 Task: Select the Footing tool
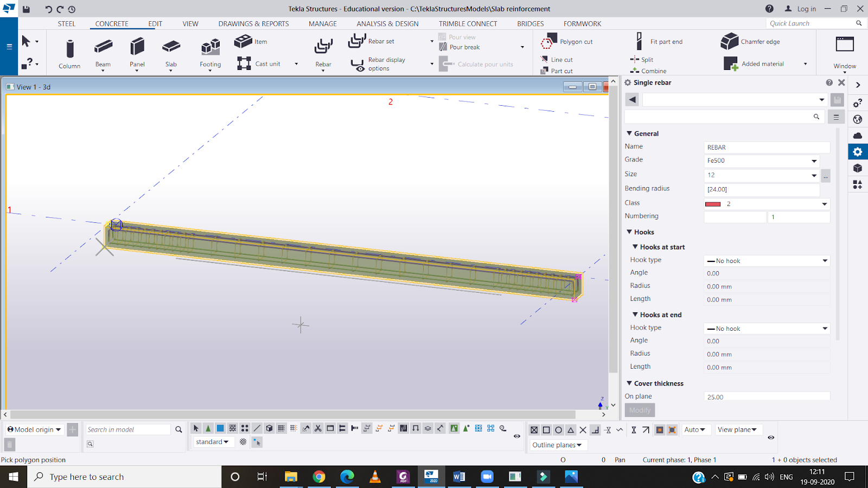[x=210, y=49]
